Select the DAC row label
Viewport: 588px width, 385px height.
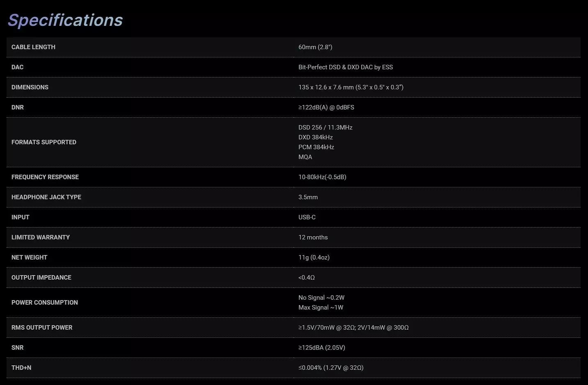point(18,67)
